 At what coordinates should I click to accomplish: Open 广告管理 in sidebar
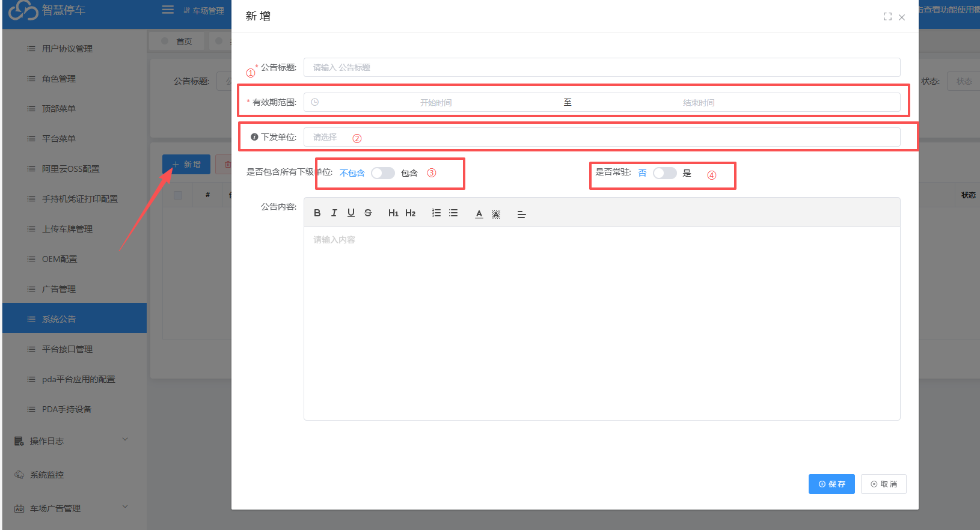75,289
